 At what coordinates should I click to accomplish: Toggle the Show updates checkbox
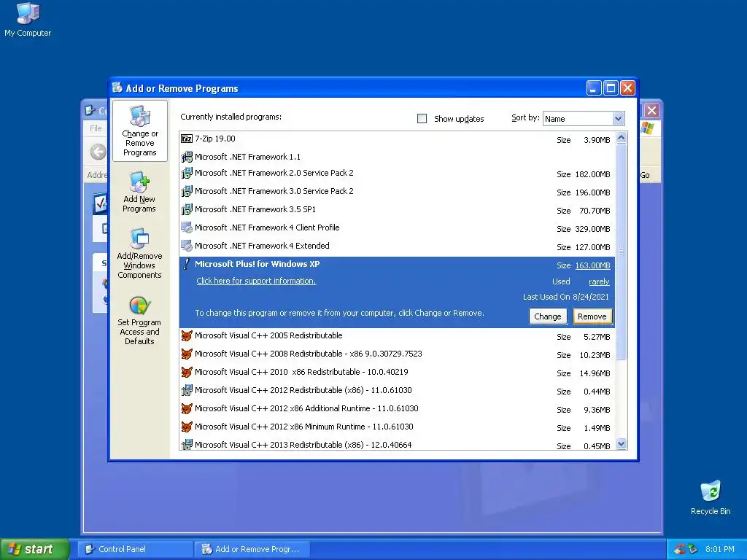422,119
